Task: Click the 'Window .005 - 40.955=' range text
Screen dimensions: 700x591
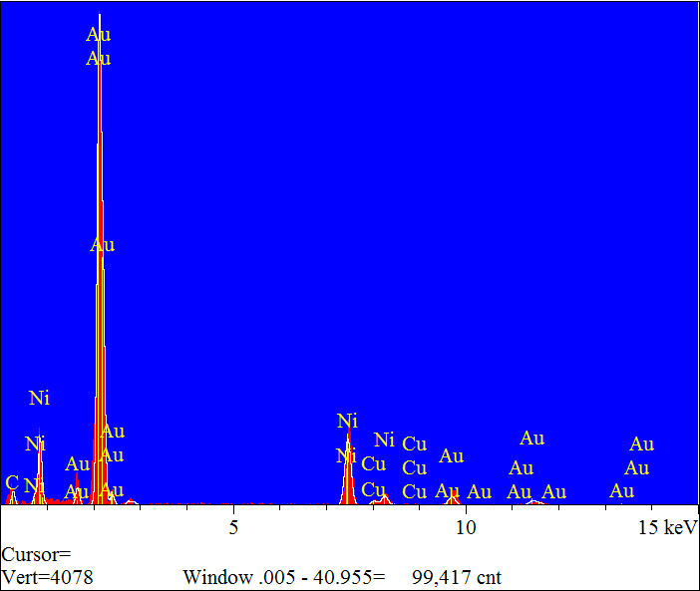Action: (283, 577)
